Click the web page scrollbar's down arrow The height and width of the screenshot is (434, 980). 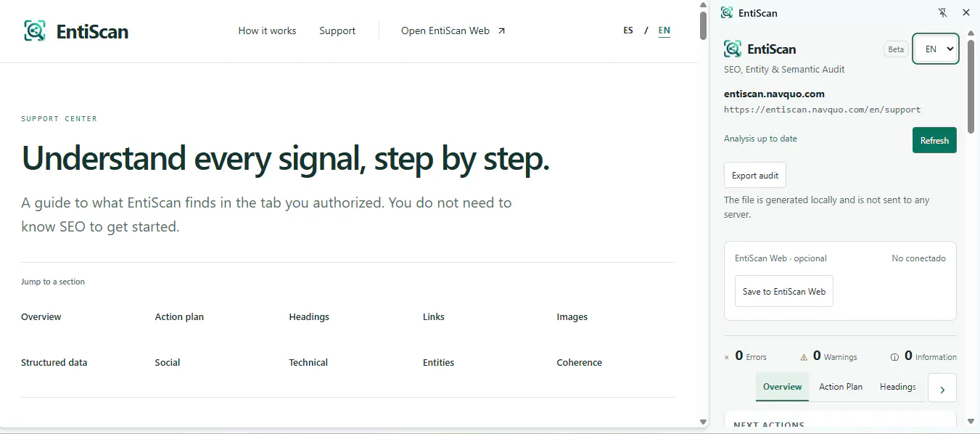703,422
